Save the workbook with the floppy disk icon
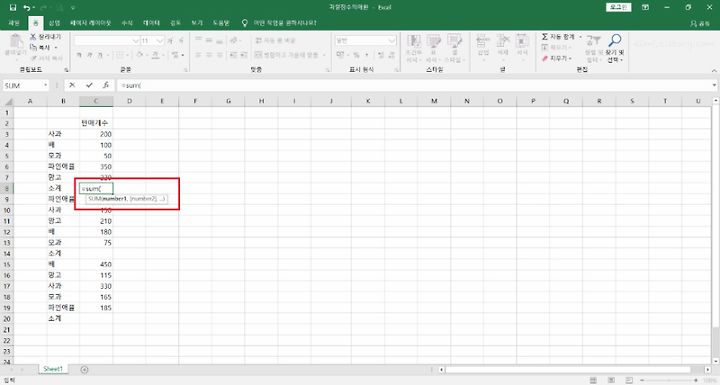The height and width of the screenshot is (385, 720). [13, 7]
